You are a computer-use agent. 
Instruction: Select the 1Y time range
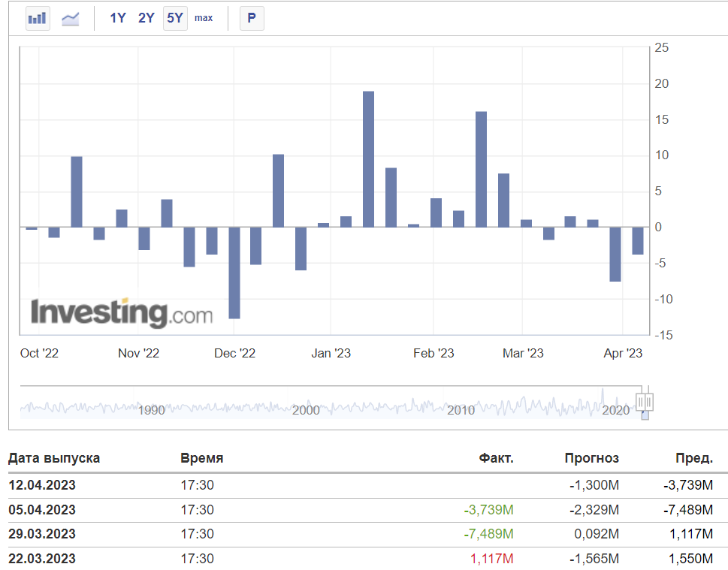coord(118,18)
